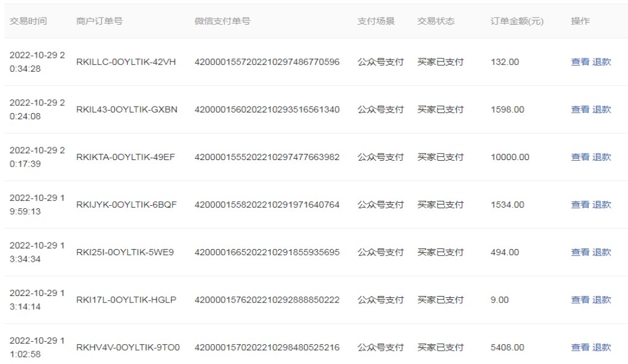Image resolution: width=628 pixels, height=364 pixels.
Task: Click 退款 for the 132.00 order
Action: point(602,62)
